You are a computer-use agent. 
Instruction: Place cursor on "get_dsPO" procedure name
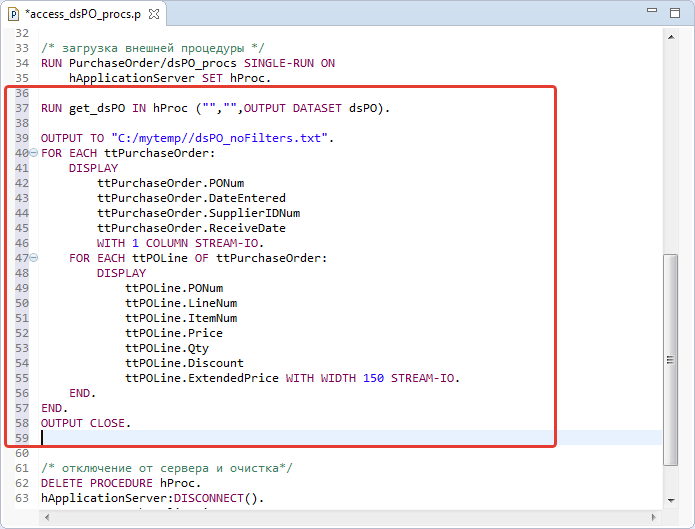coord(97,108)
